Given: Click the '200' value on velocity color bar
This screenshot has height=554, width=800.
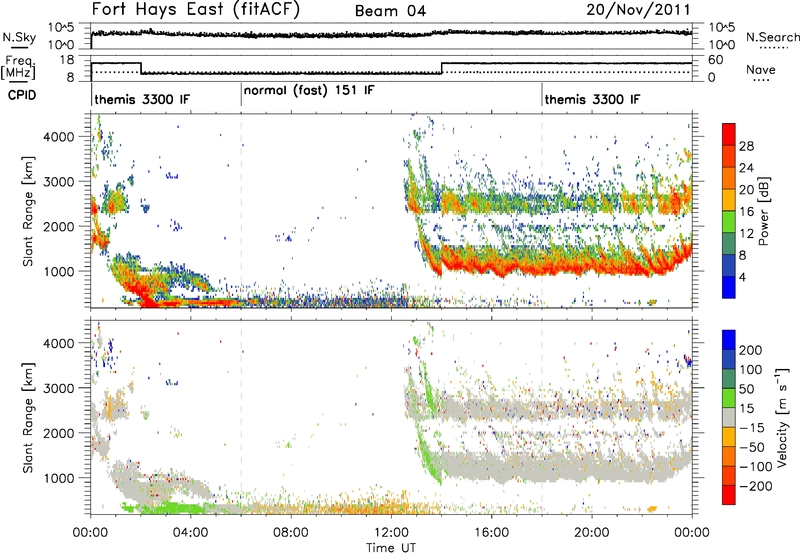Looking at the screenshot, I should coord(751,350).
